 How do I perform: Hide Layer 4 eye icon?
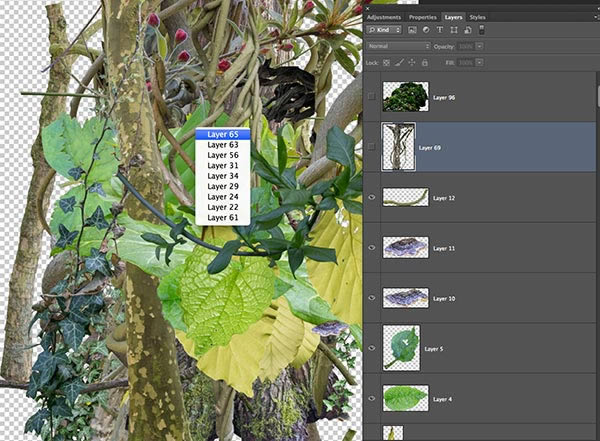pyautogui.click(x=372, y=399)
